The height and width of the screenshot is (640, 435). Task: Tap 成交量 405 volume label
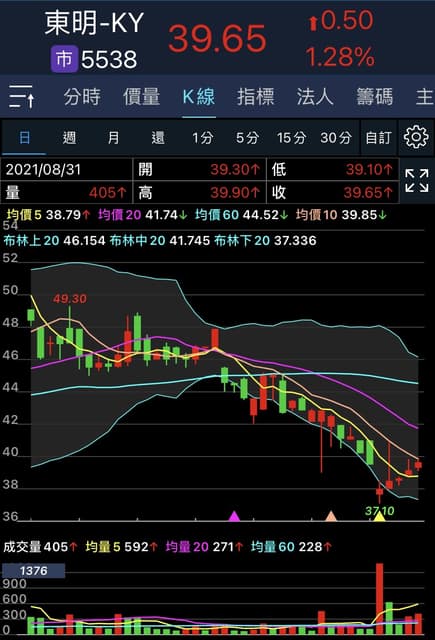pos(40,547)
